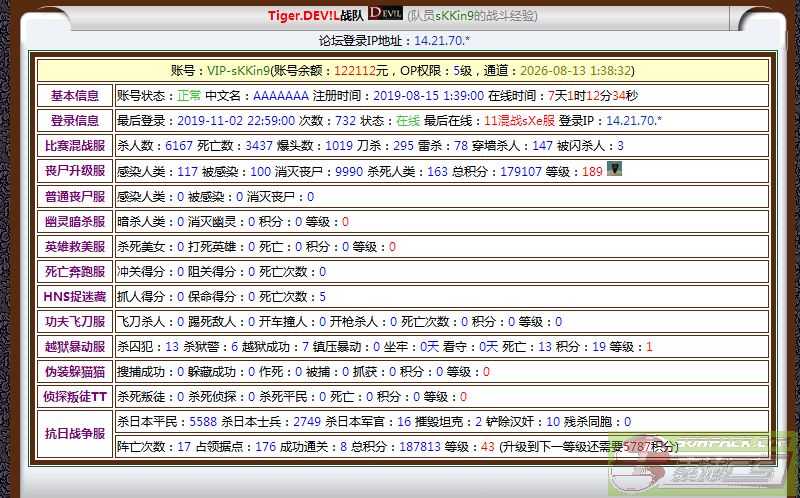
Task: Select the 丧尸升级服 server label
Action: point(75,171)
